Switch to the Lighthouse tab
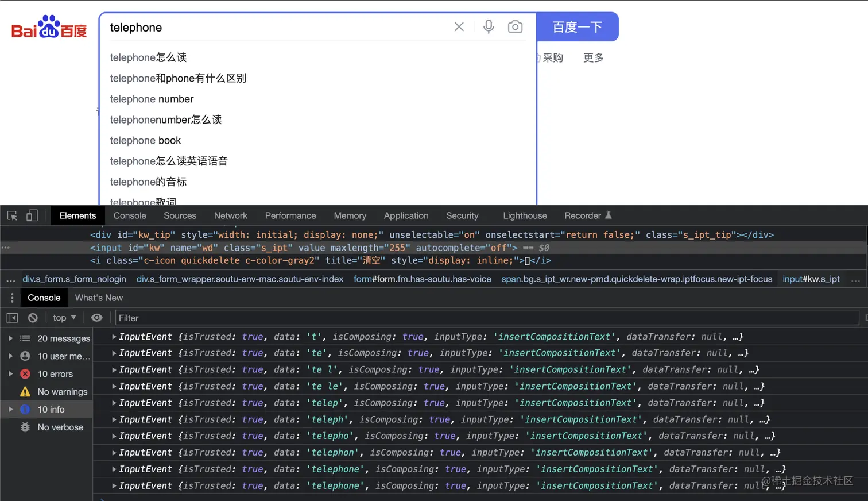This screenshot has height=501, width=868. pos(525,215)
